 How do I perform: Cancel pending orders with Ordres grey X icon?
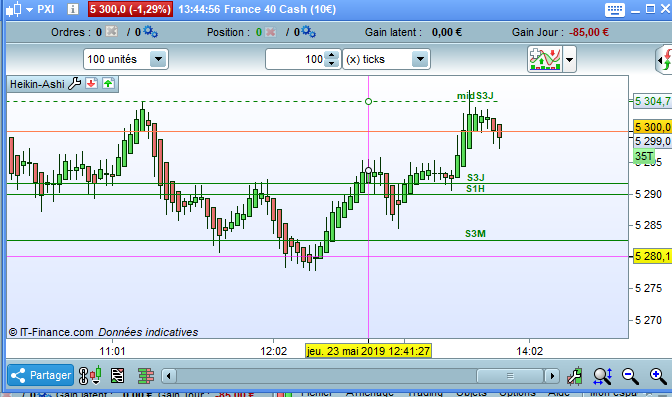(111, 32)
